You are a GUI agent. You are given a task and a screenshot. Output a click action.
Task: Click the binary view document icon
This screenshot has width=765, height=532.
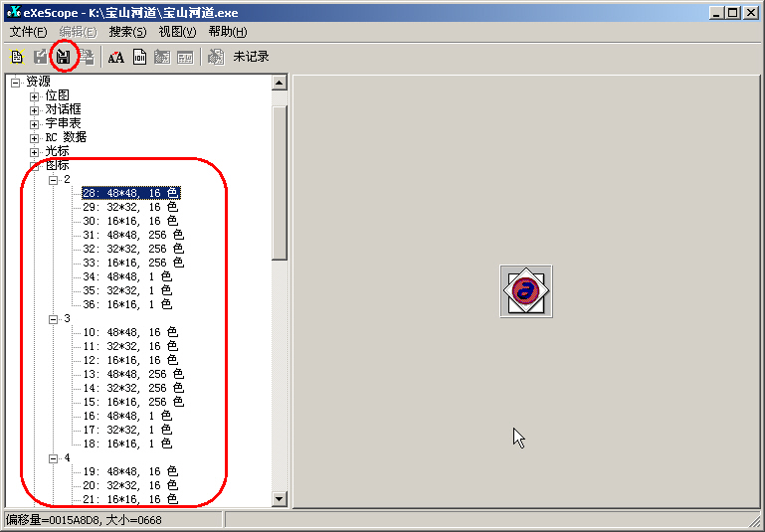point(139,57)
